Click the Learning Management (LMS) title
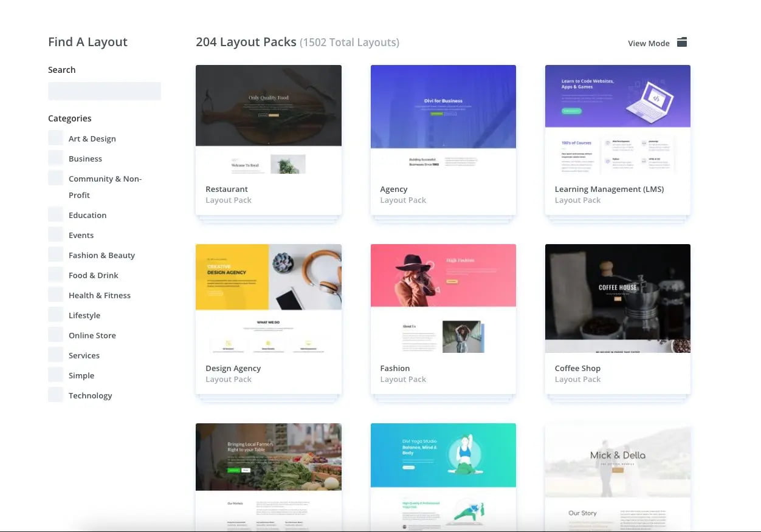Image resolution: width=761 pixels, height=532 pixels. [x=609, y=189]
